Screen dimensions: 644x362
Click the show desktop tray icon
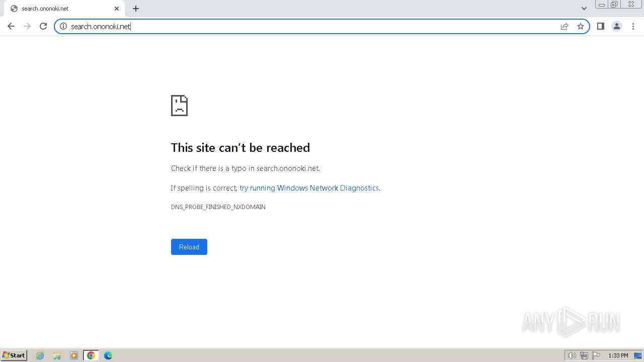point(638,355)
